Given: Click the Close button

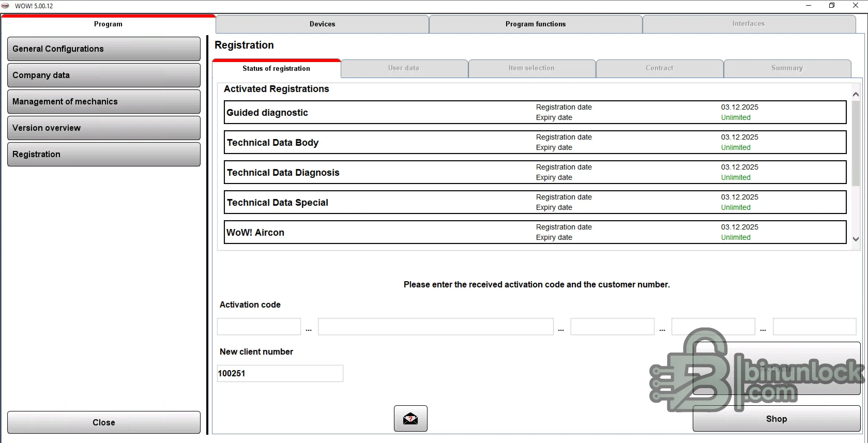Looking at the screenshot, I should [x=104, y=422].
